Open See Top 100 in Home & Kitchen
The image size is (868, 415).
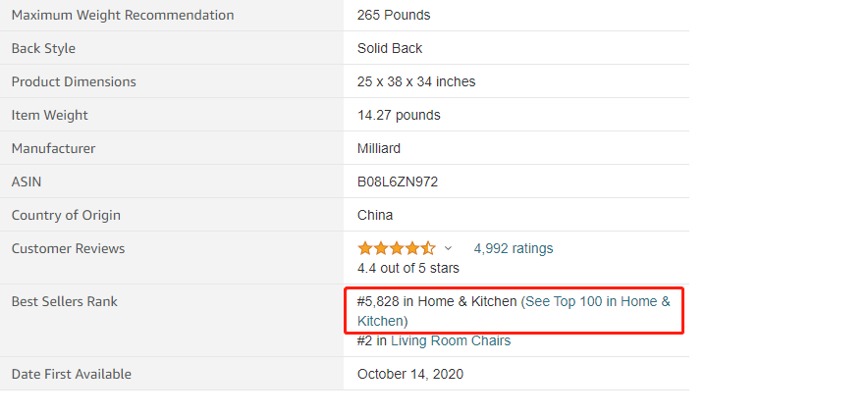point(598,301)
